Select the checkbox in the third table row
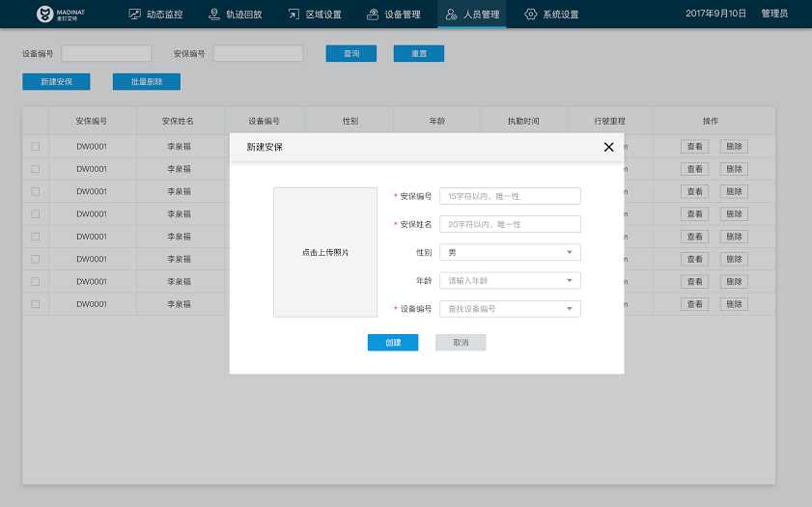Image resolution: width=812 pixels, height=507 pixels. click(36, 191)
